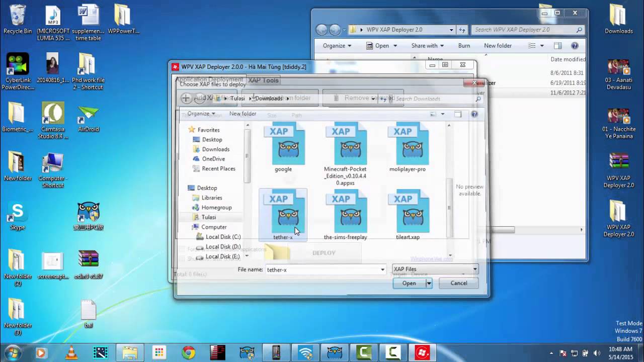Open help icon in file dialog

pyautogui.click(x=474, y=114)
